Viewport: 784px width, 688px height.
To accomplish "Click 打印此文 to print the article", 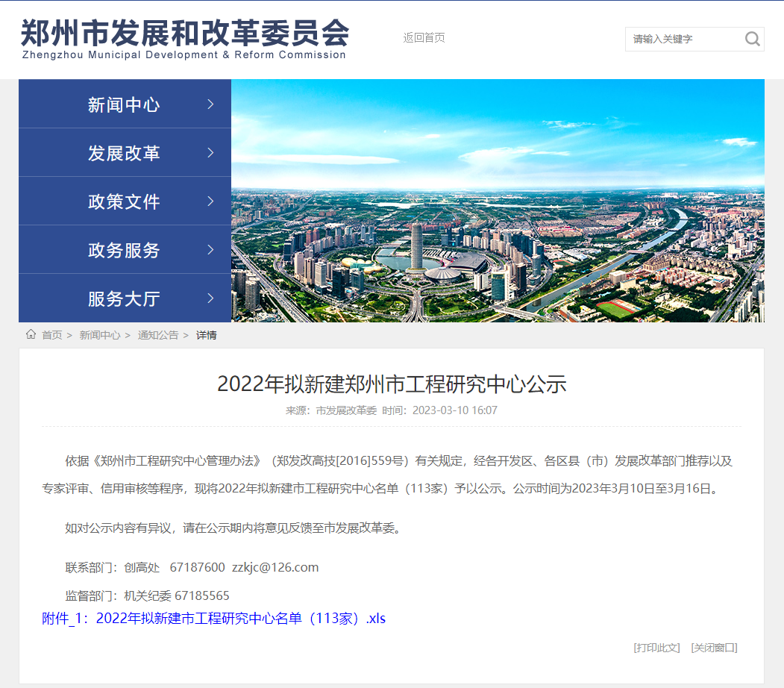I will click(x=656, y=648).
